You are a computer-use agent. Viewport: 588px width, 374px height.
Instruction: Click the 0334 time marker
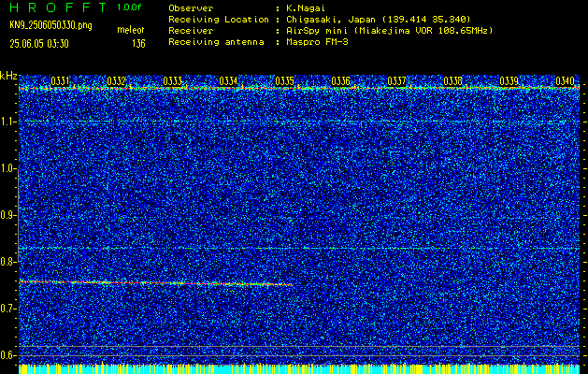coord(228,81)
